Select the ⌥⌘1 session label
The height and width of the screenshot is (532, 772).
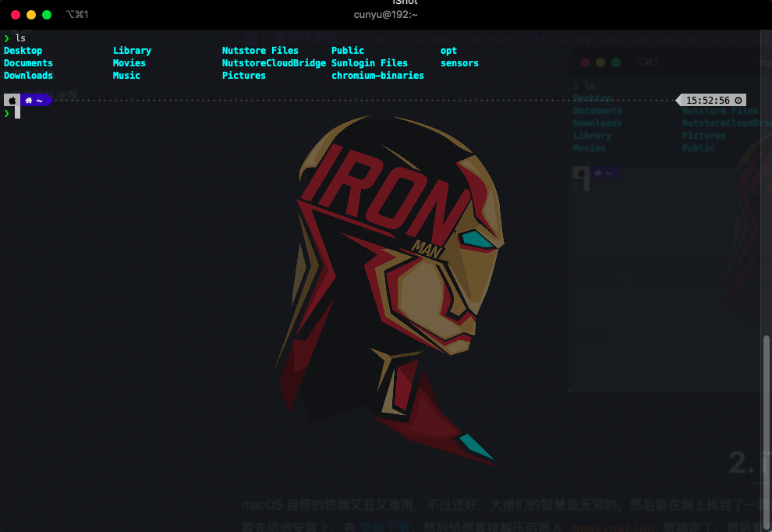77,15
